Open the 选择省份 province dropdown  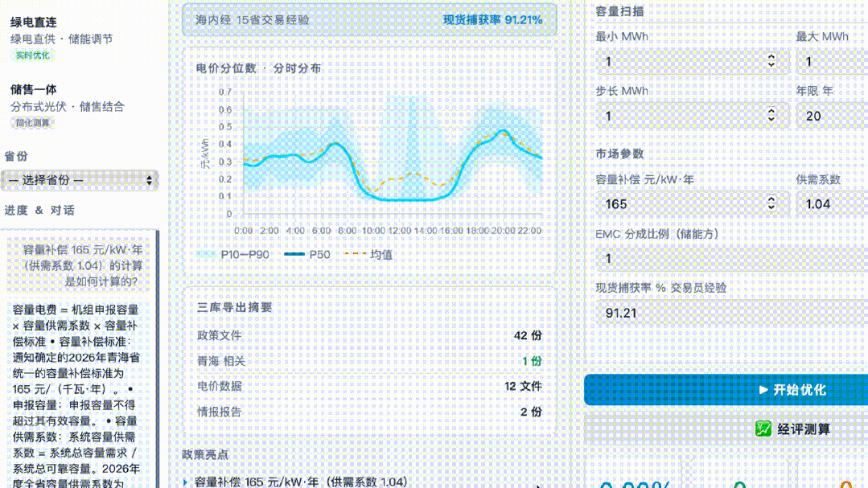tap(80, 180)
